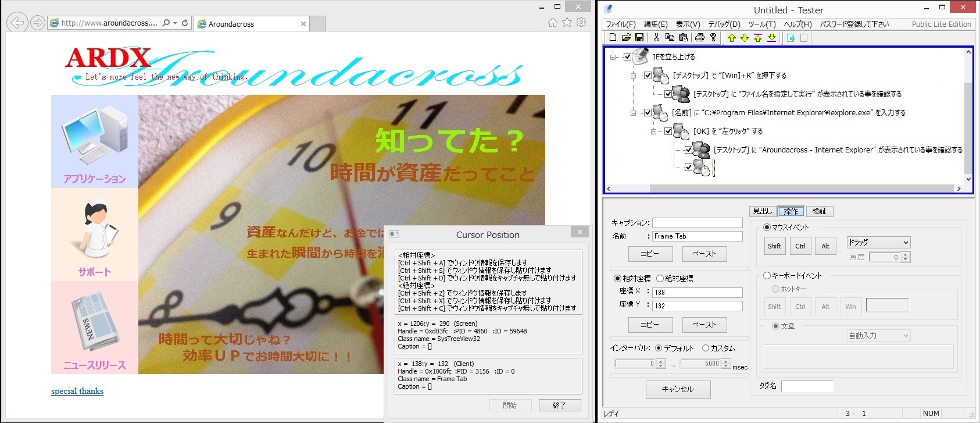Click the 終了 button in Cursor Position
This screenshot has width=980, height=423.
(559, 406)
